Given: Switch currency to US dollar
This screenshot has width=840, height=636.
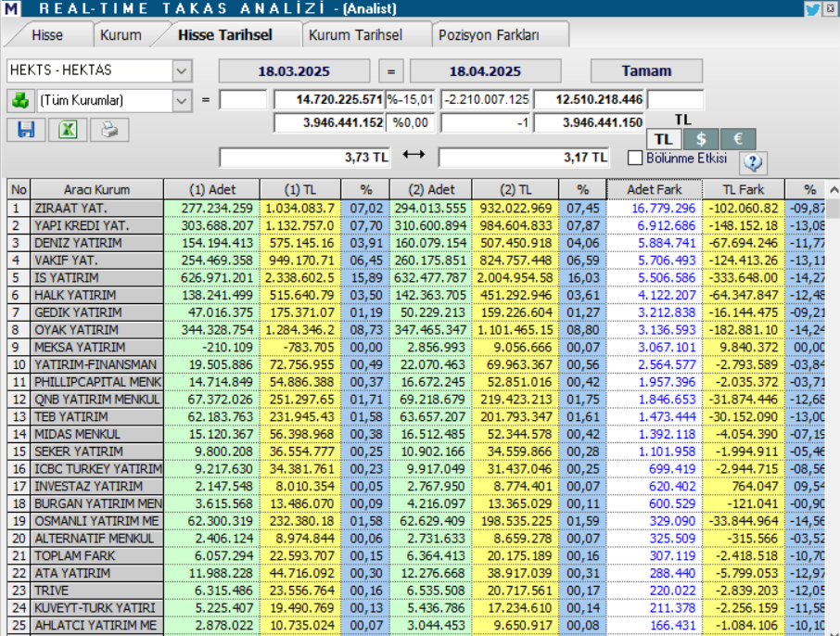Looking at the screenshot, I should click(701, 139).
